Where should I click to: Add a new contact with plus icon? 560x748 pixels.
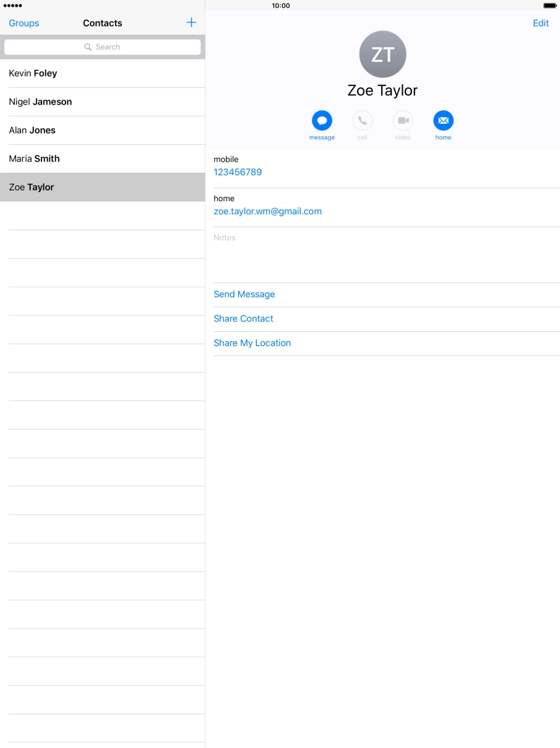pyautogui.click(x=191, y=23)
